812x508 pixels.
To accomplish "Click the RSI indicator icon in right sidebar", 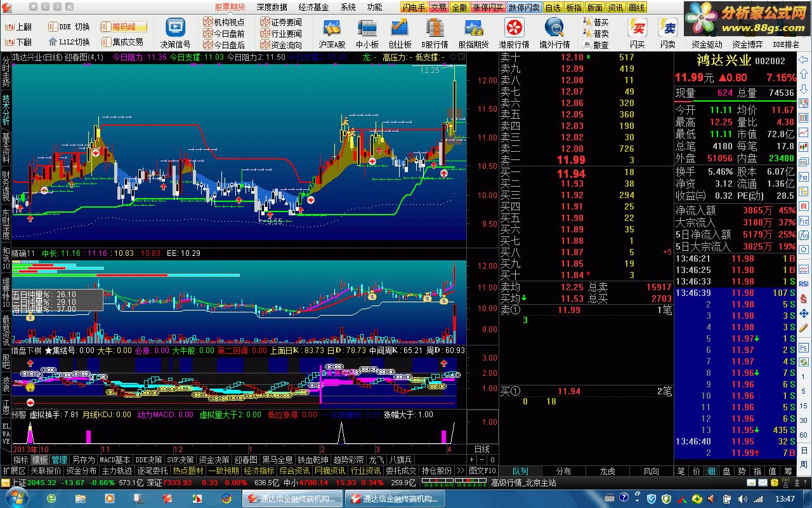I will point(804,284).
